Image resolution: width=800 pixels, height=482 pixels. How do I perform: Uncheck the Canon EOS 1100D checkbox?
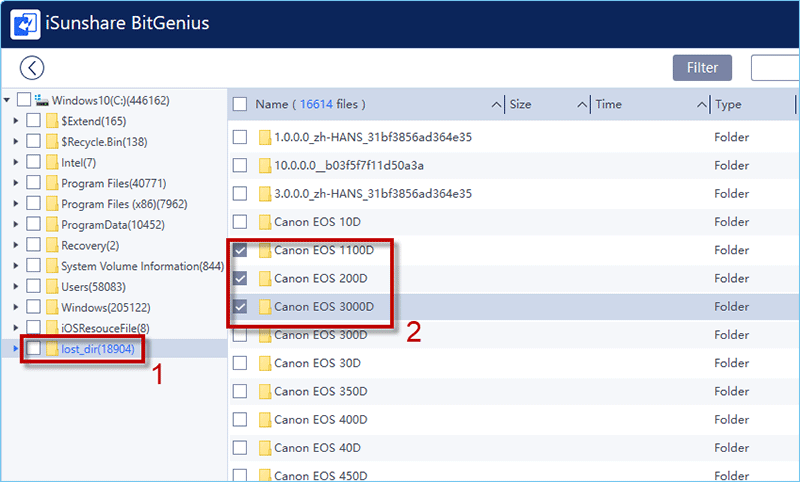(x=240, y=250)
